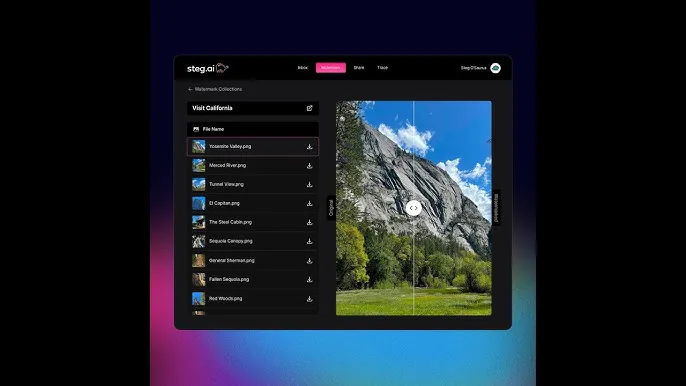Download Yosemite Valley.png
This screenshot has height=386, width=686.
coord(309,147)
